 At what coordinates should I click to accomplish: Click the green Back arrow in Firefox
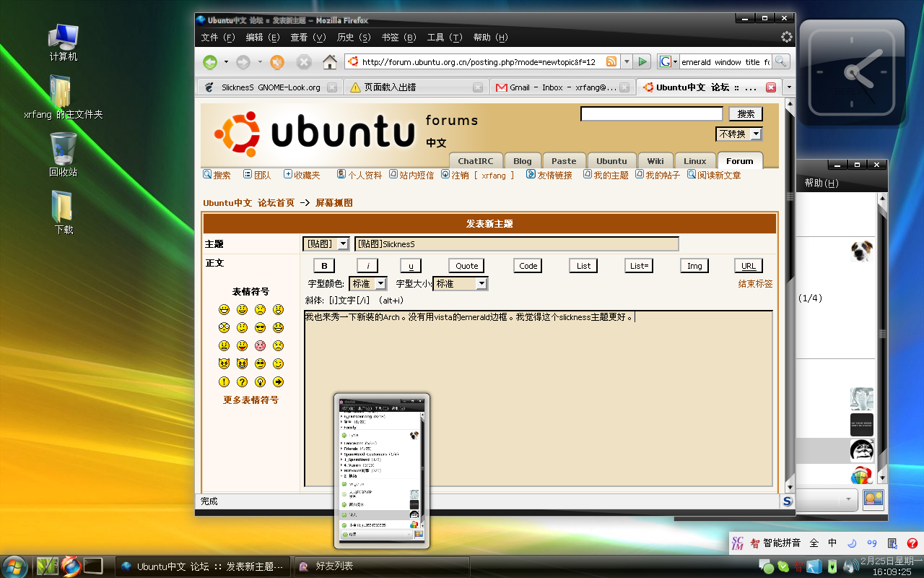click(210, 62)
